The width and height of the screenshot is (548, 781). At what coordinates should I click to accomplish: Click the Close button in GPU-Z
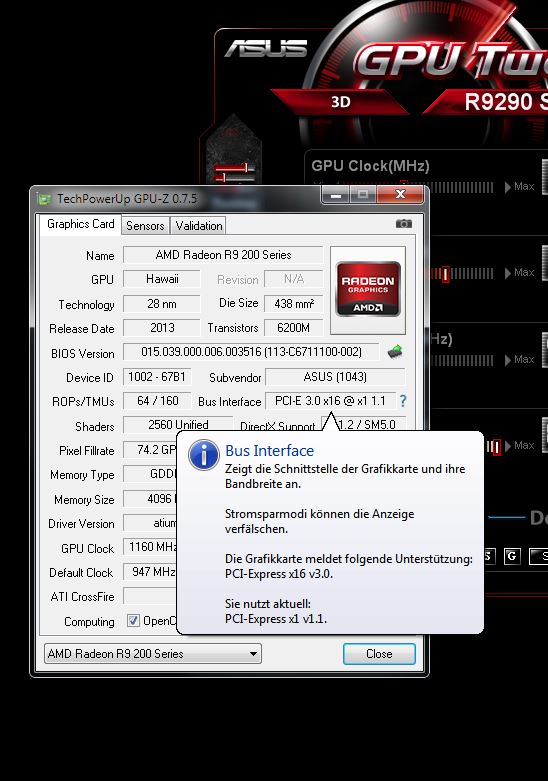point(379,654)
